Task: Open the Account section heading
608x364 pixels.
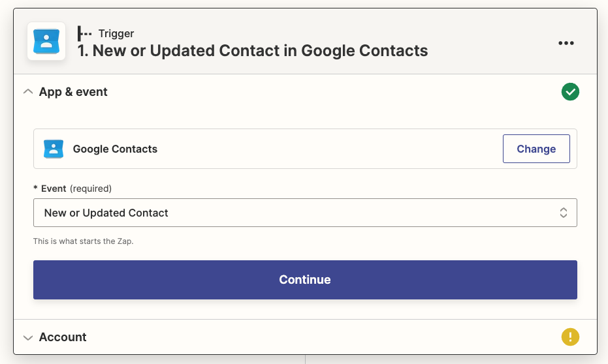Action: tap(63, 337)
